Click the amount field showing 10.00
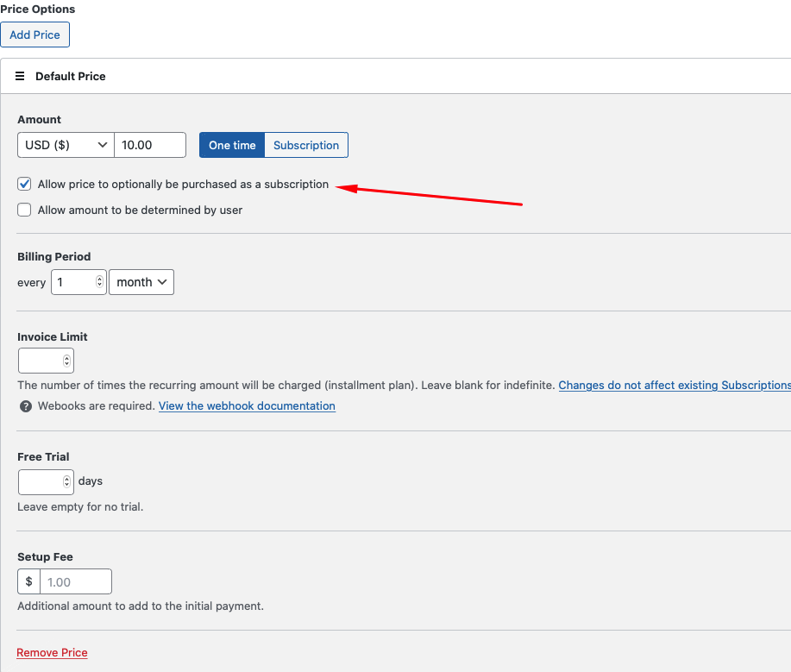The height and width of the screenshot is (672, 791). point(150,145)
